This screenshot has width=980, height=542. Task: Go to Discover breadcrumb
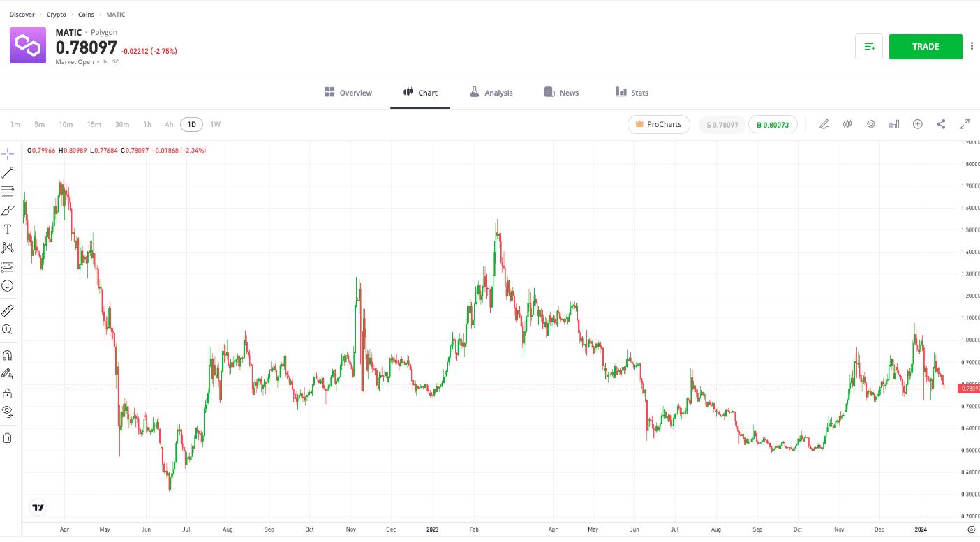(x=22, y=15)
